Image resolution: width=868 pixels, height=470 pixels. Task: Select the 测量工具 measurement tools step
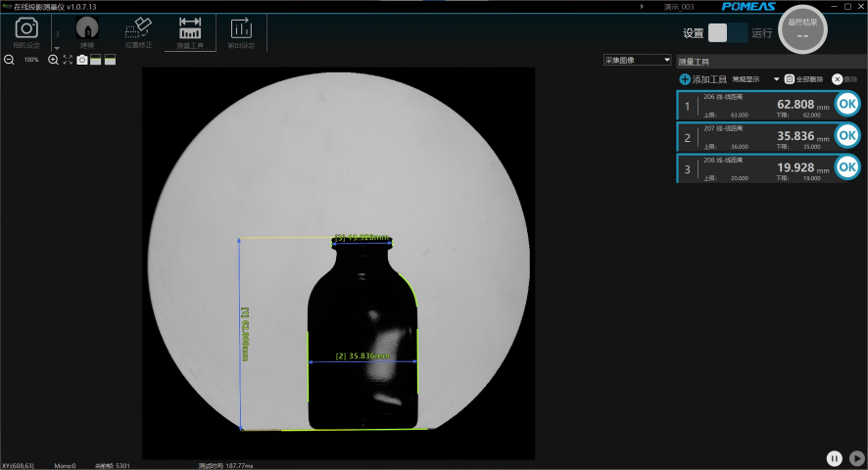click(x=190, y=33)
